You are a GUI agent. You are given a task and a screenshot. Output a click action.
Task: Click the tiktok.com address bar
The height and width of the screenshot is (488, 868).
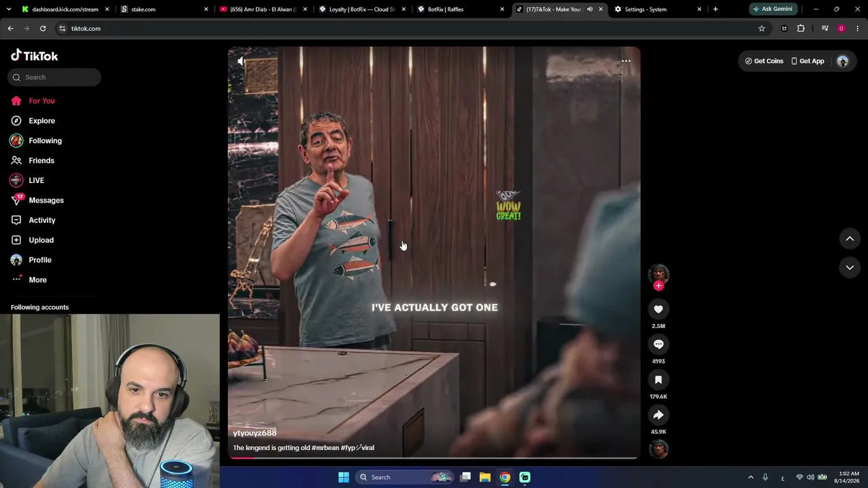[x=407, y=28]
